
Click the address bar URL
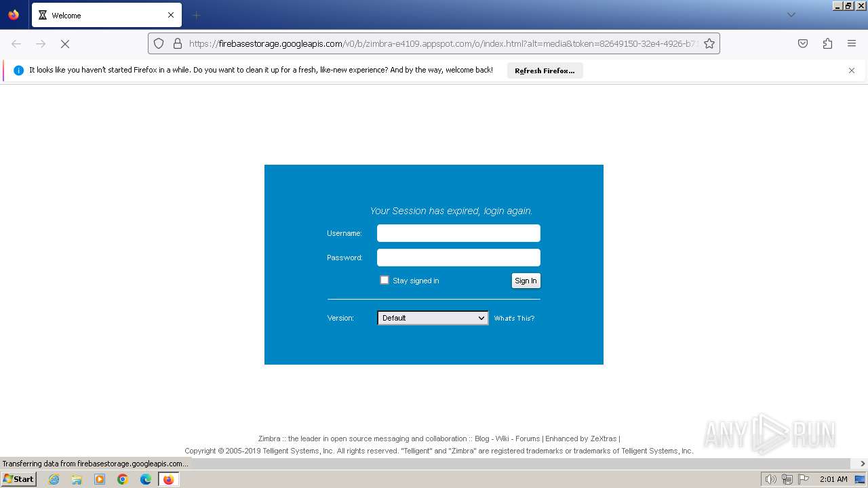coord(443,43)
